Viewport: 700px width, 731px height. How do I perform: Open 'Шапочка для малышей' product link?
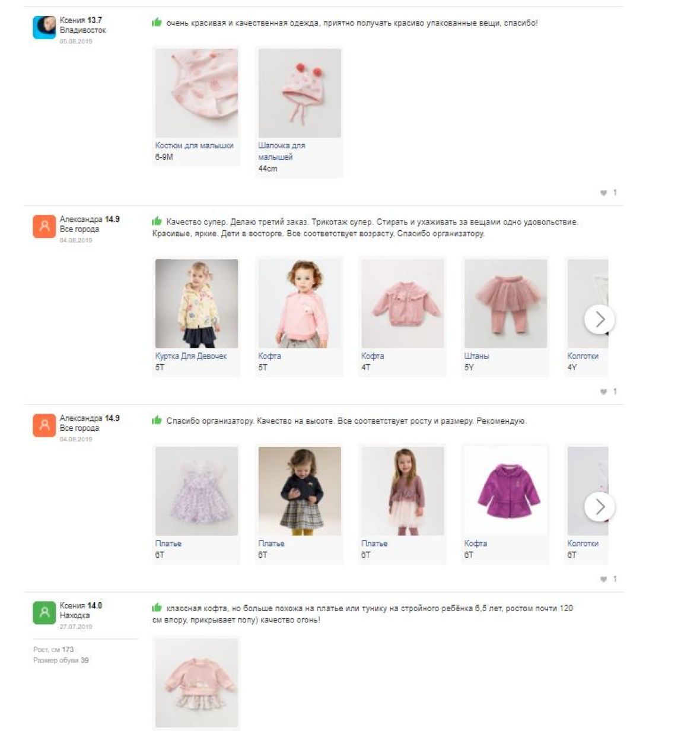282,151
